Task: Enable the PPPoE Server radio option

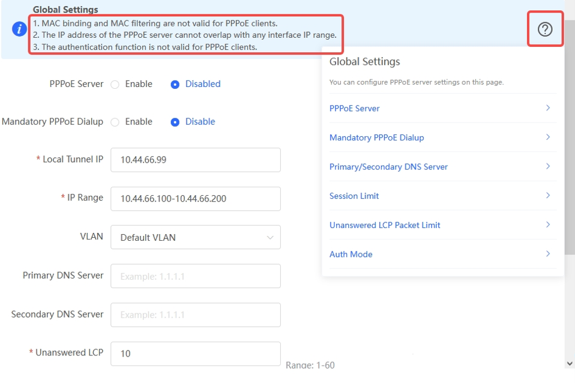Action: click(x=115, y=85)
